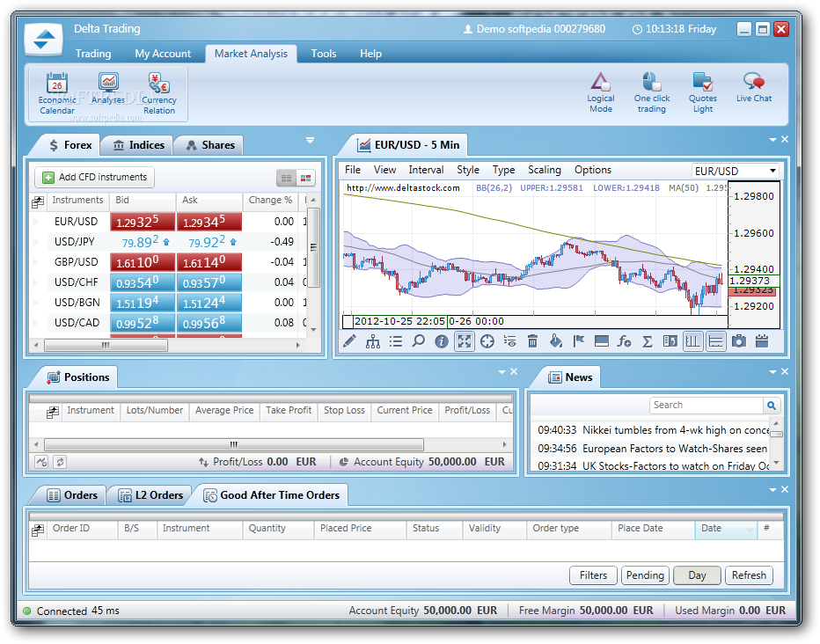Click the chart icon in Positions footer
This screenshot has height=644, width=820.
point(42,462)
